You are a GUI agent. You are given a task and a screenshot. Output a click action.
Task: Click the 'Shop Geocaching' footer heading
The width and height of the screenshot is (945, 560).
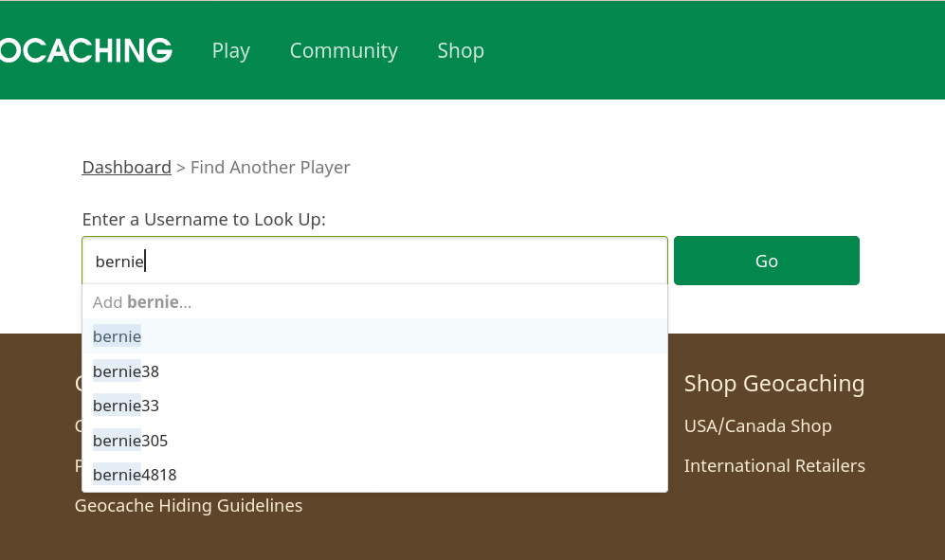(x=774, y=384)
